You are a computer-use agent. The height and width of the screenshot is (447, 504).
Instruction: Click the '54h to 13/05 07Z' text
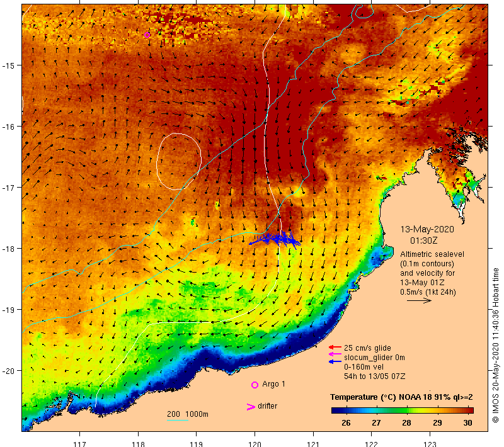(x=375, y=376)
